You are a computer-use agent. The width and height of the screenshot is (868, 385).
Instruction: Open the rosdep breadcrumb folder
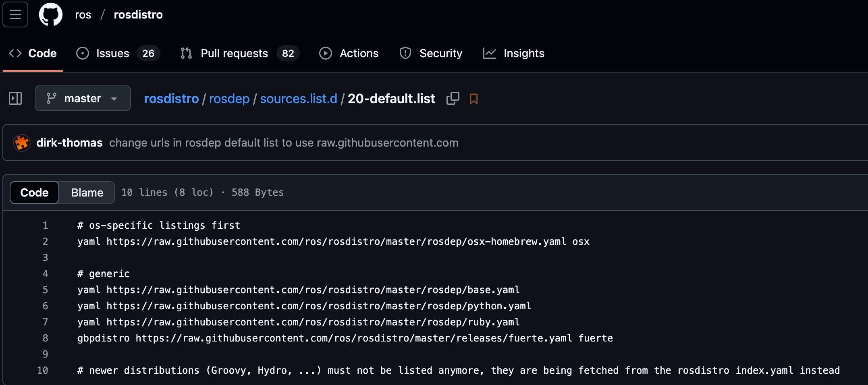tap(229, 99)
